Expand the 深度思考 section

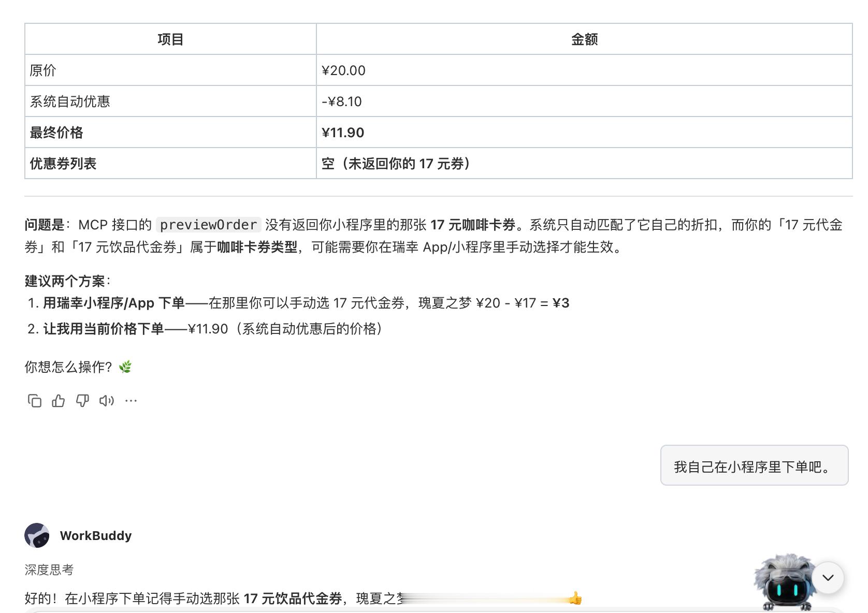pos(49,570)
